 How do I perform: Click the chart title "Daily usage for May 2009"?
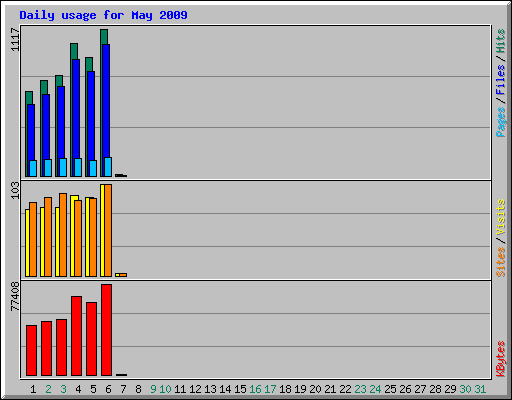click(103, 16)
